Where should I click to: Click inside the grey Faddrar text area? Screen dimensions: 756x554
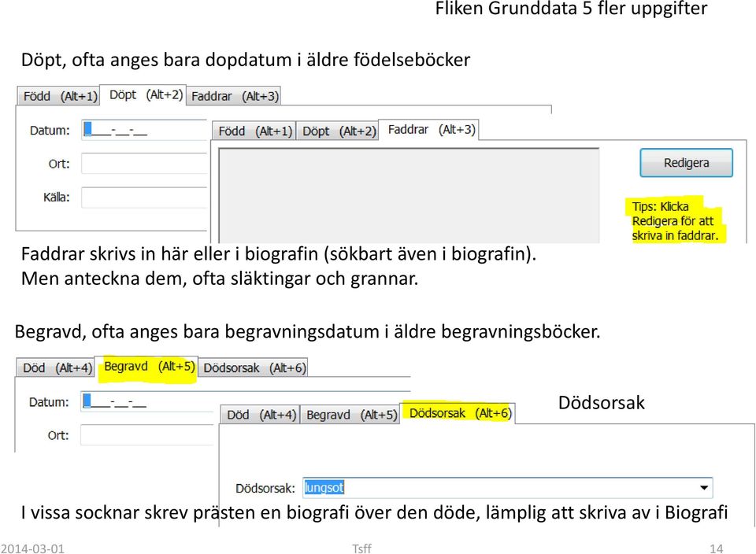point(409,196)
